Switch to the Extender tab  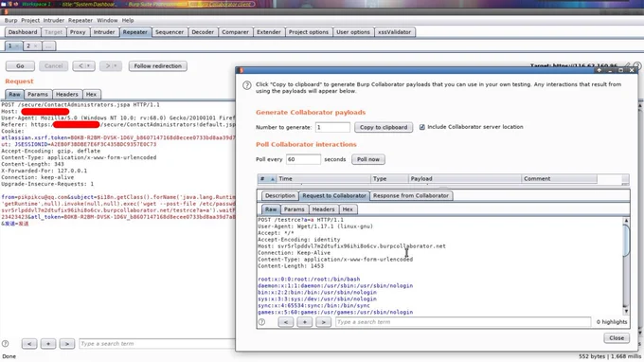tap(269, 32)
